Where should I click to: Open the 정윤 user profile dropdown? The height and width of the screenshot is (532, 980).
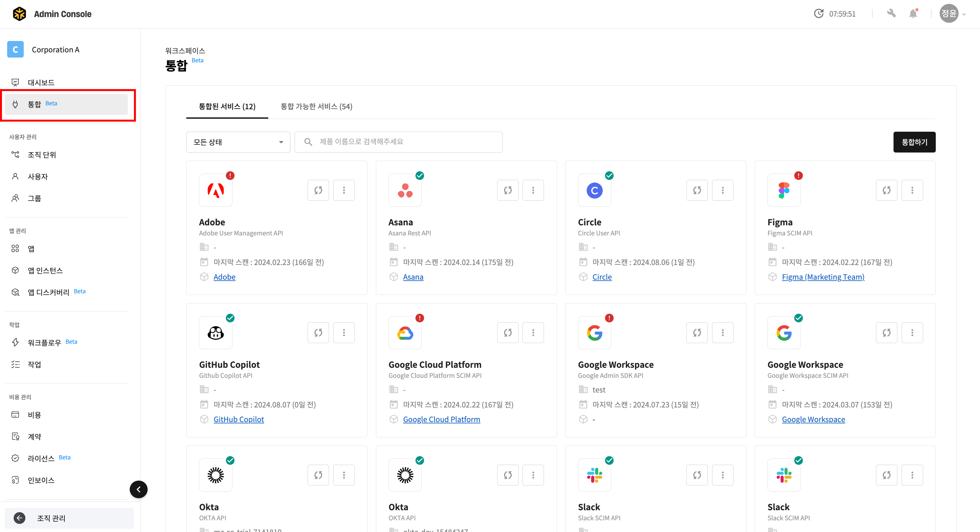click(x=952, y=14)
